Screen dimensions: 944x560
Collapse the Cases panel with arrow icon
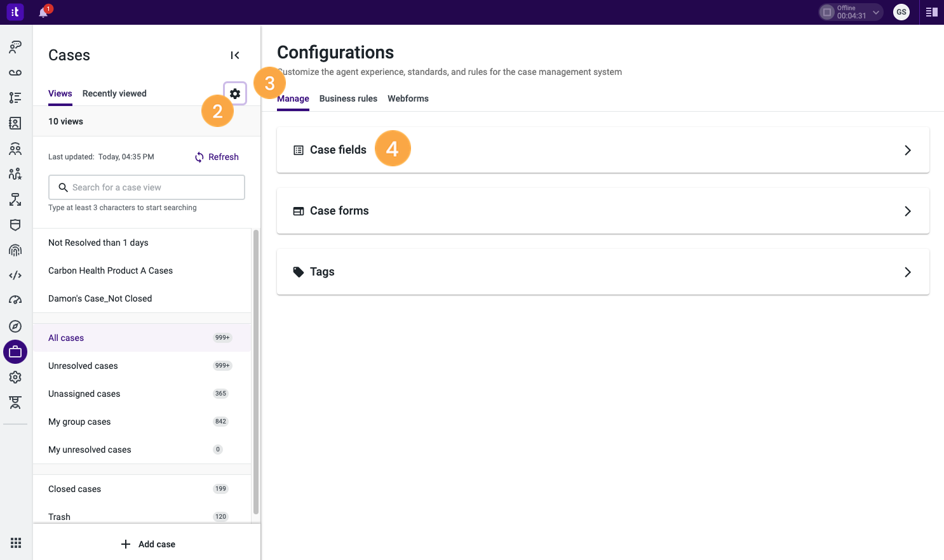point(235,55)
